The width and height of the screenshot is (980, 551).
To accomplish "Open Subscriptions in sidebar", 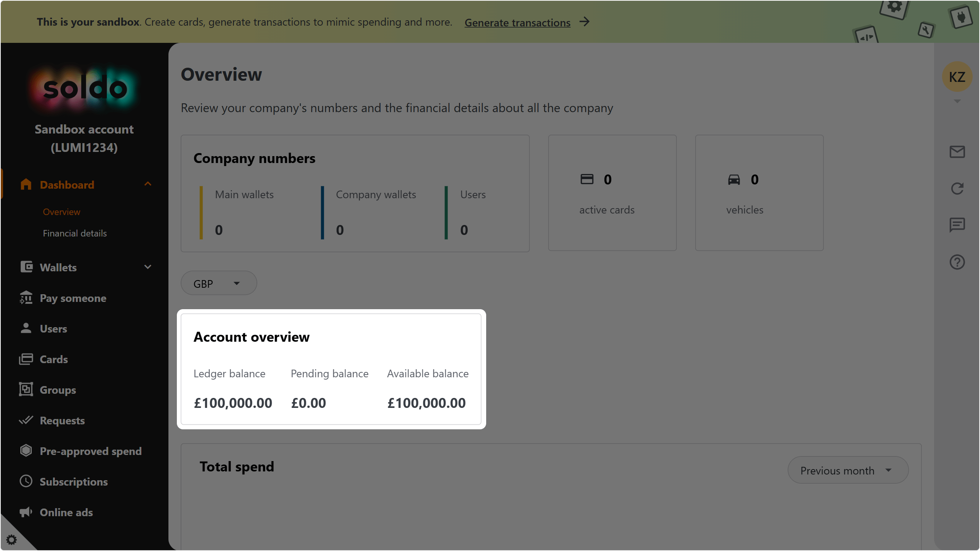I will [x=74, y=482].
